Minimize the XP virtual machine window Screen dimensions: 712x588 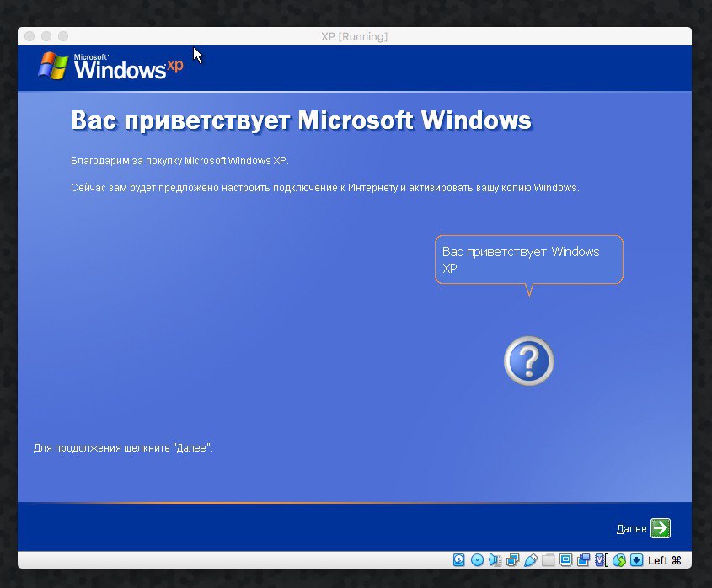[46, 36]
